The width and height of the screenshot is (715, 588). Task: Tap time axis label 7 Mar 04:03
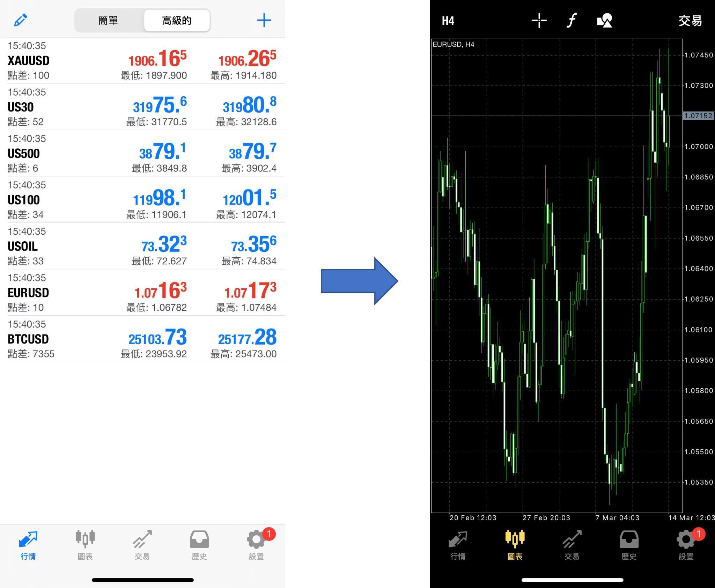[x=618, y=517]
